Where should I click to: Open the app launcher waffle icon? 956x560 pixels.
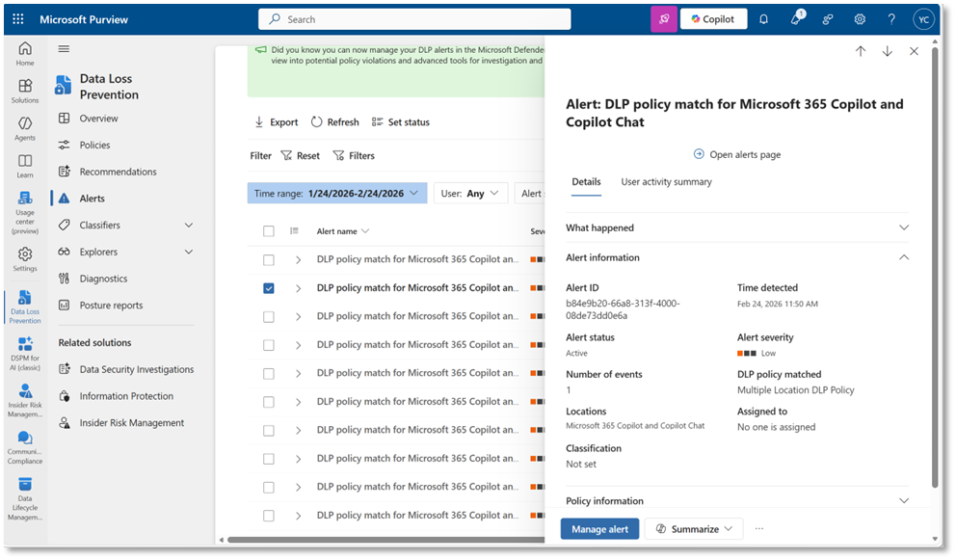[18, 19]
